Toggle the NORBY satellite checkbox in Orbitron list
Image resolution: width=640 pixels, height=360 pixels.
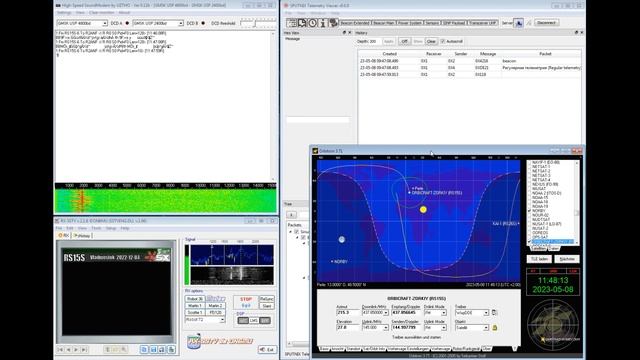(529, 211)
